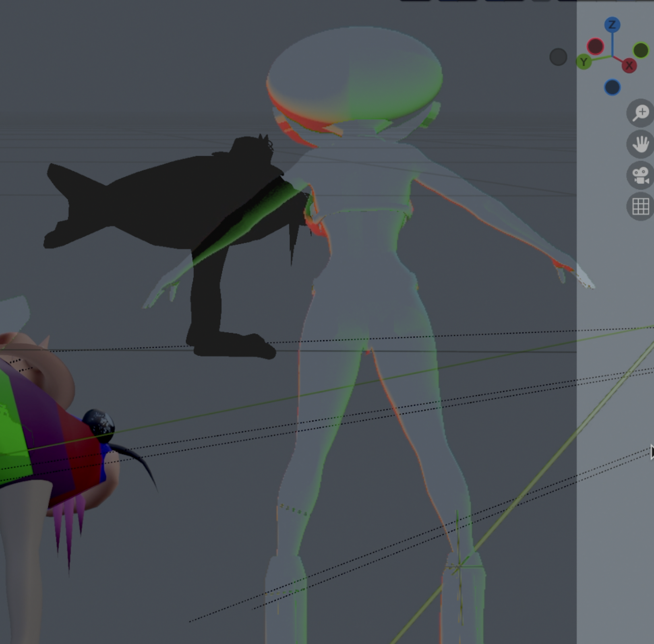Click the pan view hand icon

pyautogui.click(x=640, y=144)
